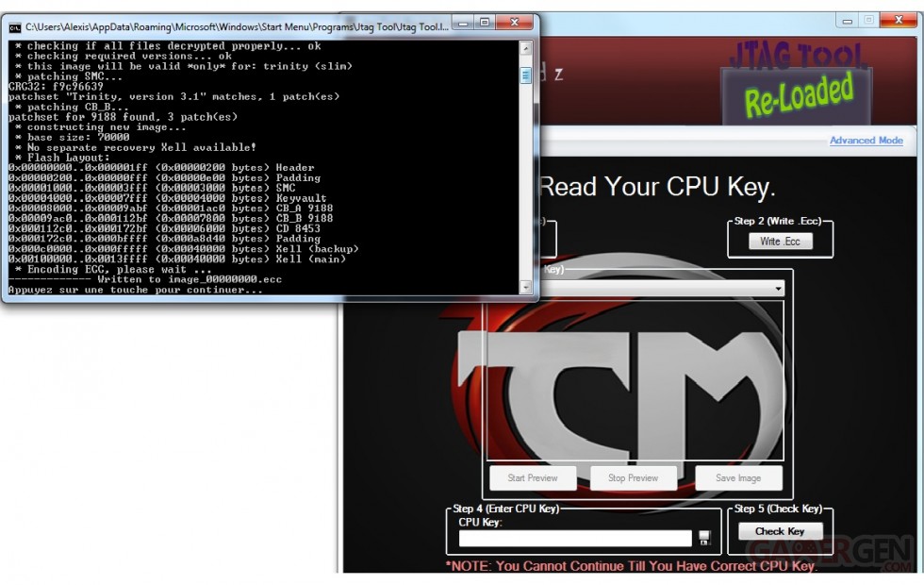Viewport: 924px width, 585px height.
Task: Maximize the console window
Action: [x=485, y=23]
